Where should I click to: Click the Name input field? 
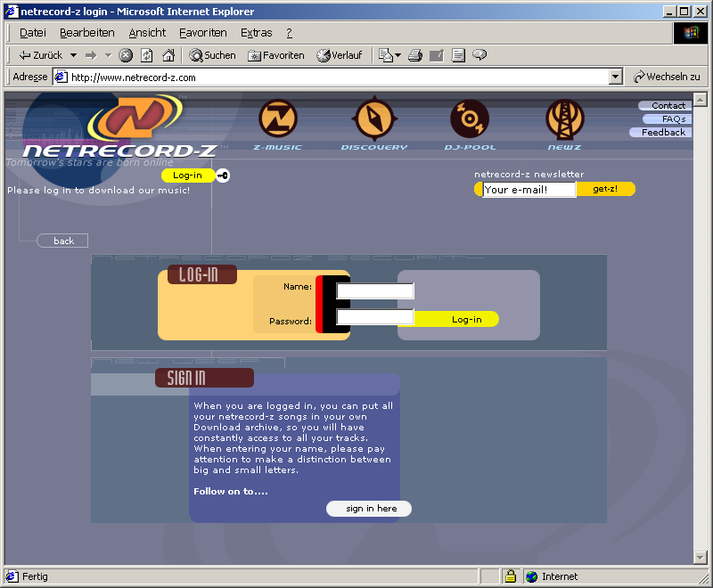pyautogui.click(x=375, y=290)
